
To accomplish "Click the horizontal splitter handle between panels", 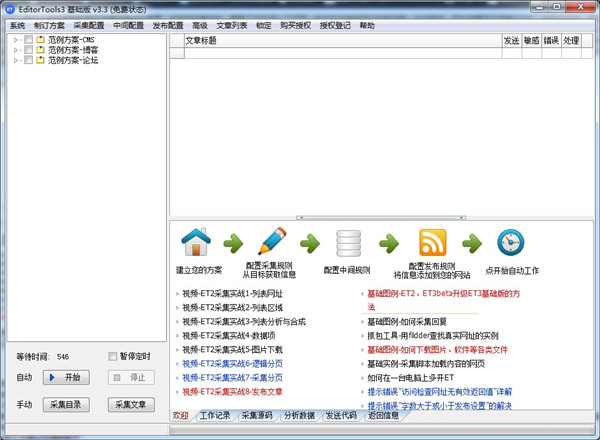I will [381, 218].
